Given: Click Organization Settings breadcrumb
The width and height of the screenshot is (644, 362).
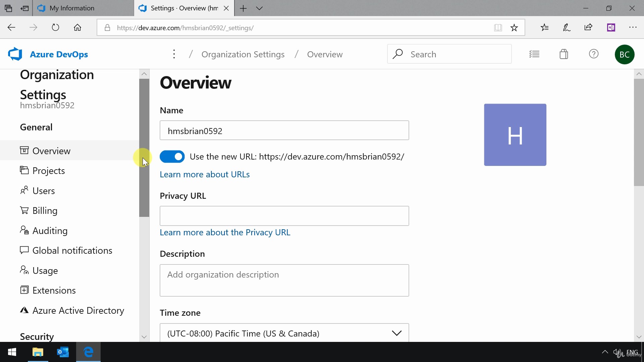Looking at the screenshot, I should point(243,54).
